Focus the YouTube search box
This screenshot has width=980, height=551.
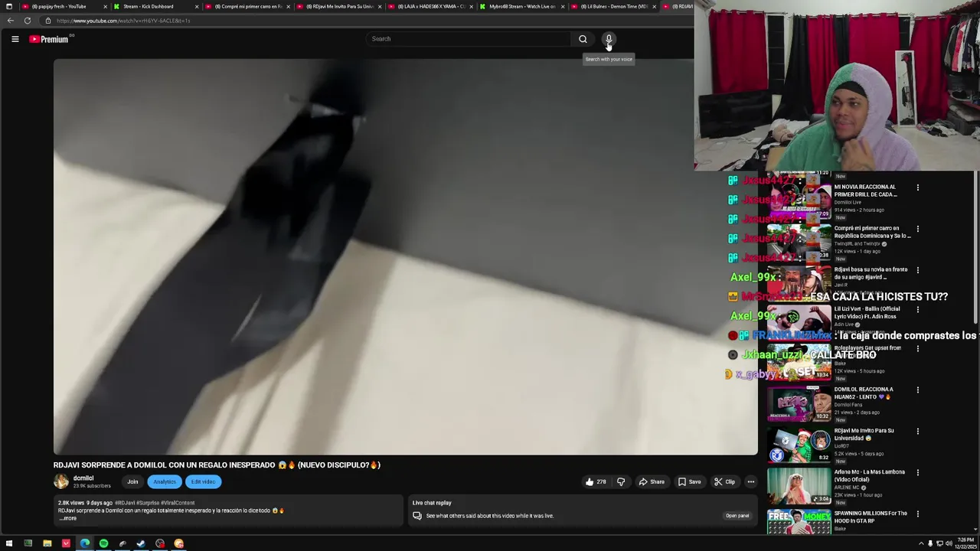469,39
